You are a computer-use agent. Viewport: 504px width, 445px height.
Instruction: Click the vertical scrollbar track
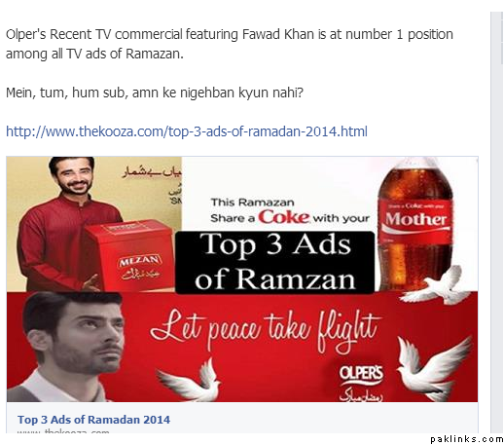(496, 222)
